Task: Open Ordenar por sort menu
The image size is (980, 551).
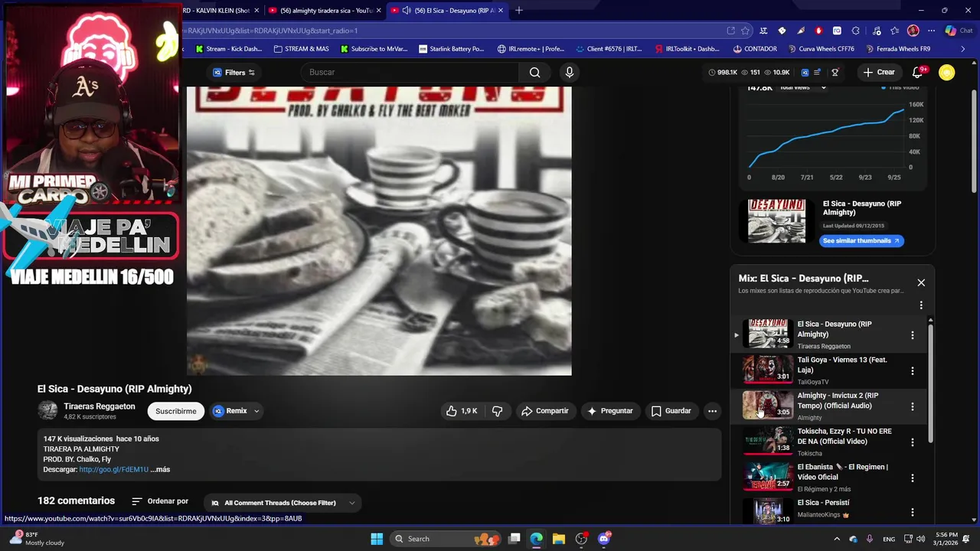Action: coord(160,501)
